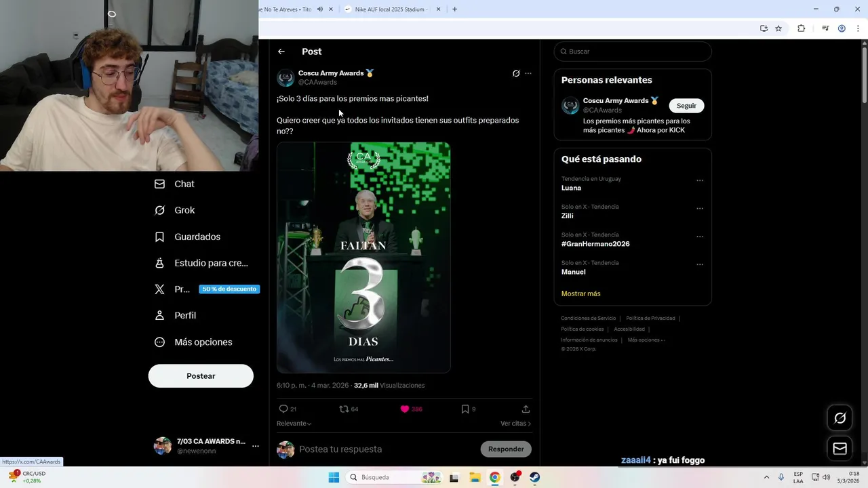This screenshot has width=868, height=488.
Task: Share the post with the share icon
Action: pyautogui.click(x=526, y=409)
